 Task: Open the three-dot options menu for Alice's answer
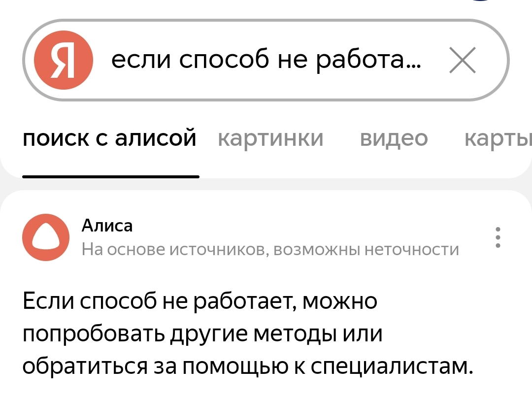[x=499, y=237]
